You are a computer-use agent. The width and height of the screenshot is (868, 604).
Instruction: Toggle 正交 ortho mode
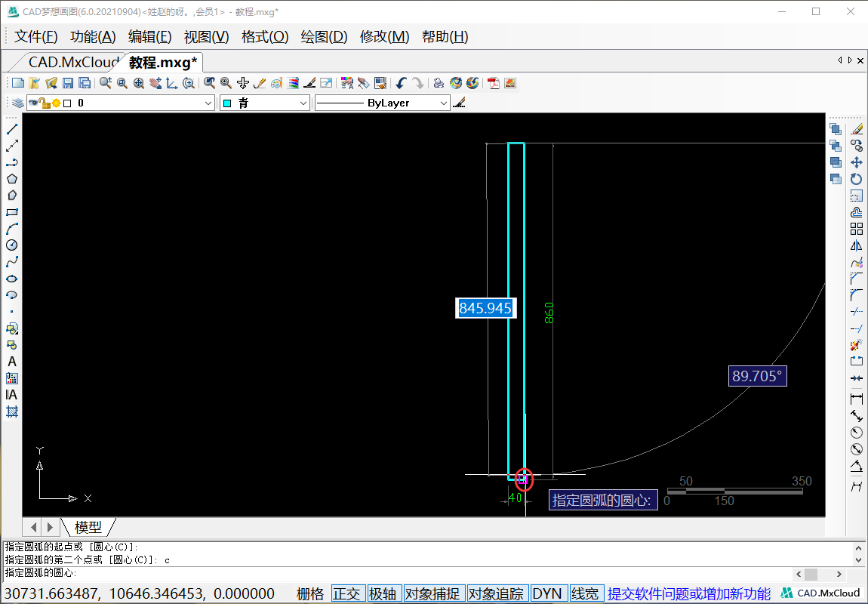(349, 594)
